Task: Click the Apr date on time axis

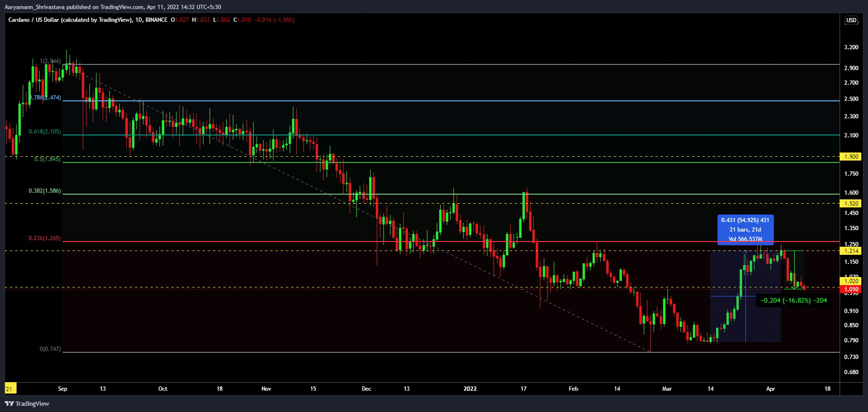Action: coord(771,389)
